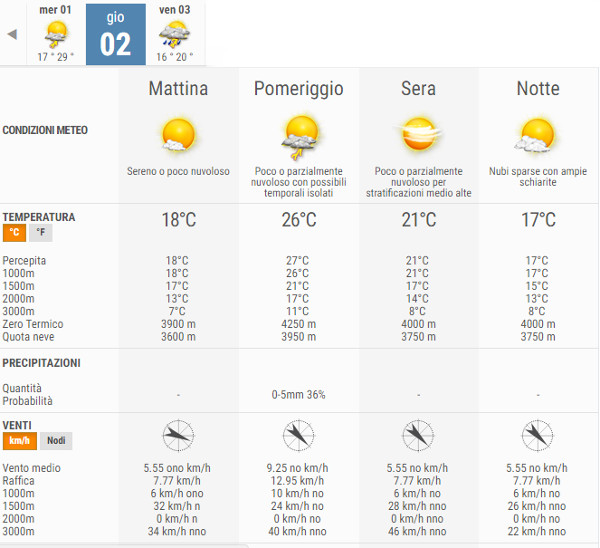600x548 pixels.
Task: Click the Sera '46 km/h nno' wind value
Action: pos(417,532)
